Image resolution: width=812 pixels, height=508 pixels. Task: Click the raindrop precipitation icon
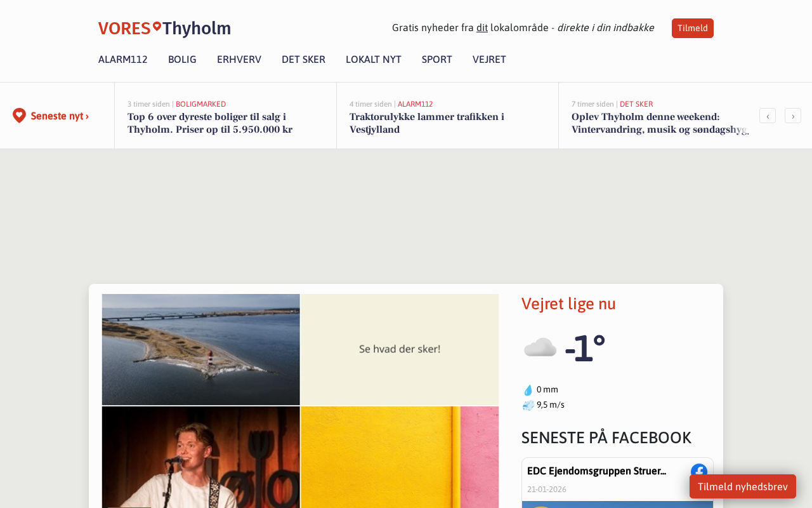click(x=528, y=390)
